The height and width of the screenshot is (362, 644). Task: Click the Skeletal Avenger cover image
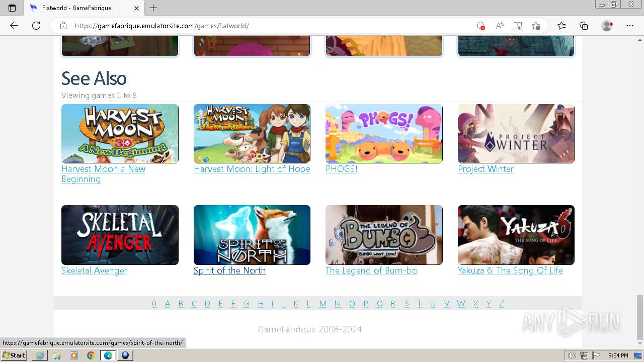coord(120,235)
